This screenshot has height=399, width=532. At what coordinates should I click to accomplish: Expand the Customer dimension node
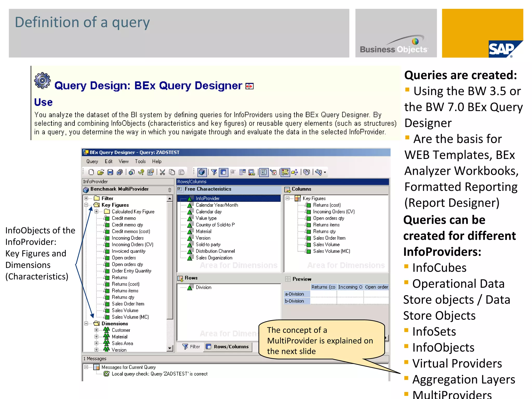coord(96,330)
